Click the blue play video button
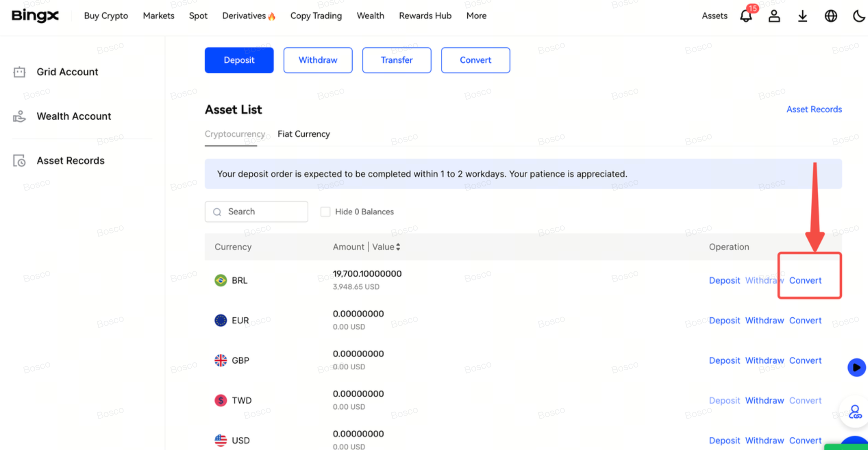Viewport: 868px width, 450px height. pyautogui.click(x=856, y=367)
